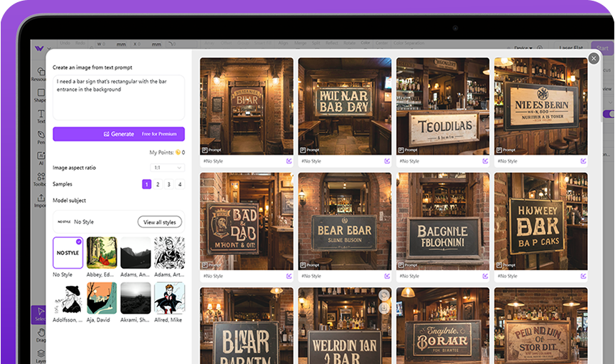Click the purple edit icon under NIEES BERIN image
615x364 pixels.
(x=583, y=161)
